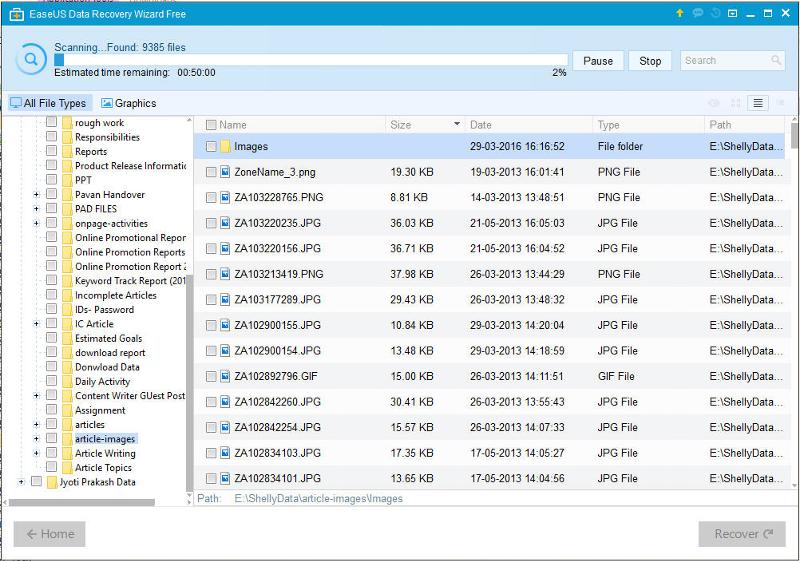The width and height of the screenshot is (800, 561).
Task: Expand the article-images folder node
Action: (36, 439)
